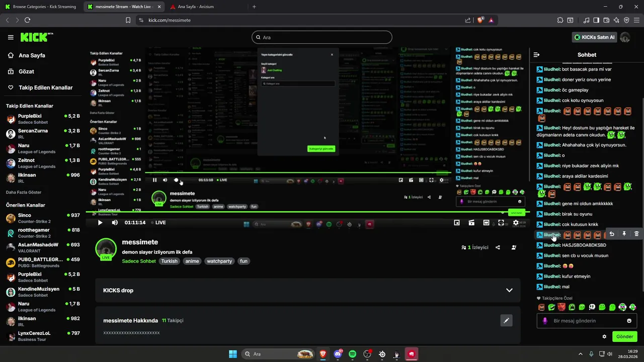This screenshot has height=362, width=644.
Task: Share the messimete stream
Action: [498, 247]
